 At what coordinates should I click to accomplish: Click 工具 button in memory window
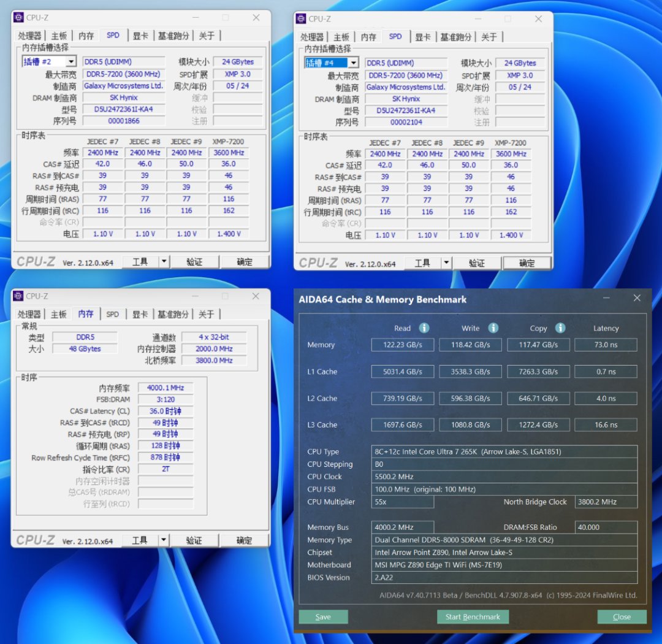coord(140,540)
